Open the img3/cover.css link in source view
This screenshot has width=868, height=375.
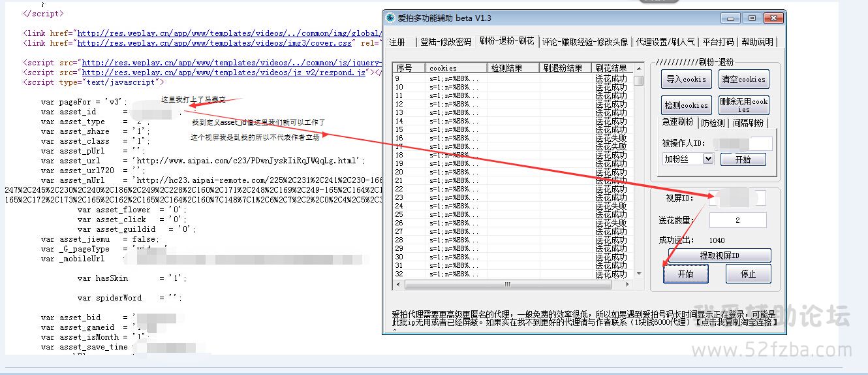point(215,43)
